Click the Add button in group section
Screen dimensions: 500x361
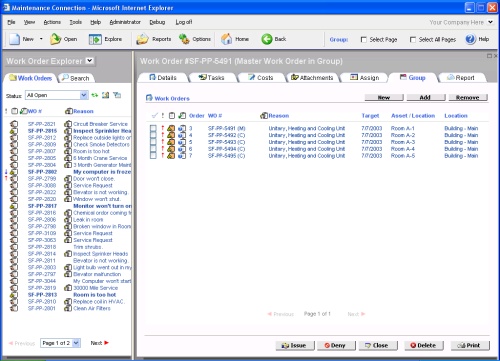[x=425, y=98]
